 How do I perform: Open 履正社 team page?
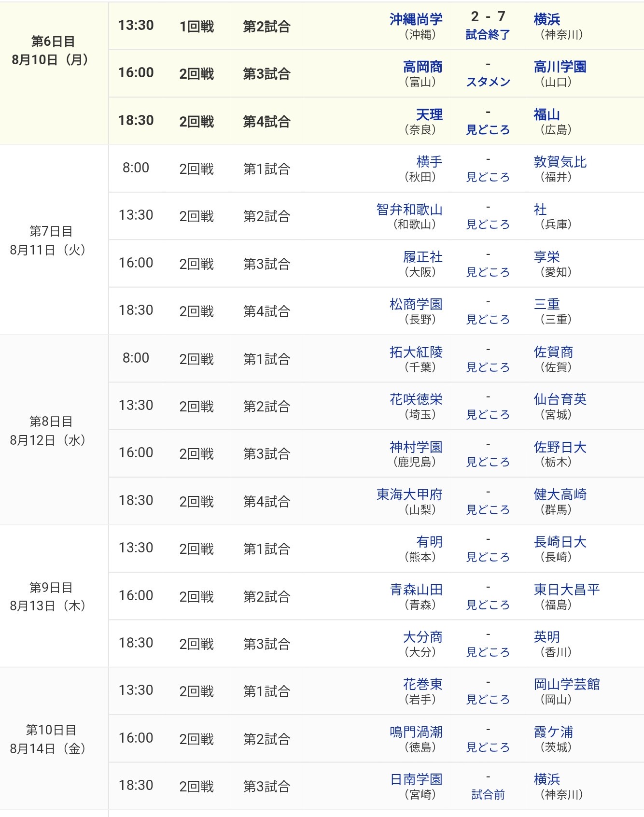click(x=422, y=257)
